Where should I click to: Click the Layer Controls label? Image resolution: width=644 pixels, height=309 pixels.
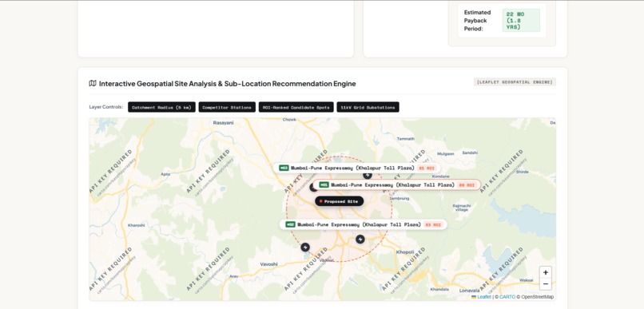click(x=106, y=107)
